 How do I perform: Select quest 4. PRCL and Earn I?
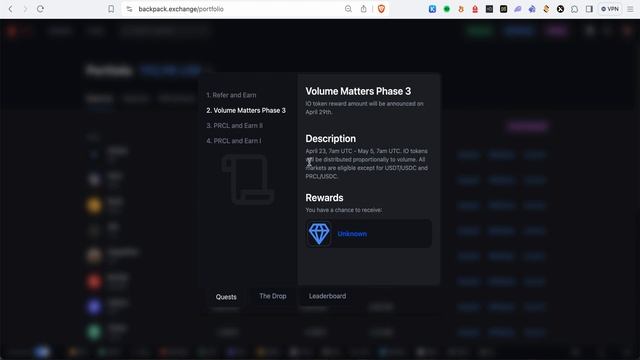[233, 141]
